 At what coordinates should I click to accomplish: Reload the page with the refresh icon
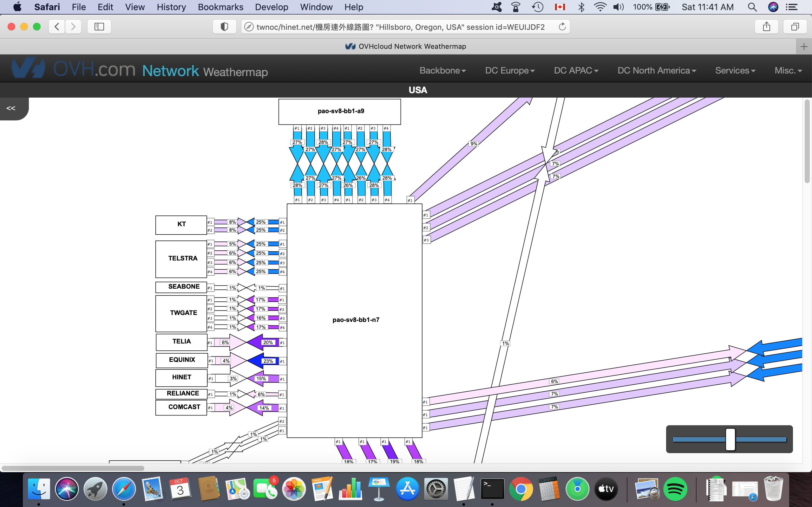pos(562,27)
